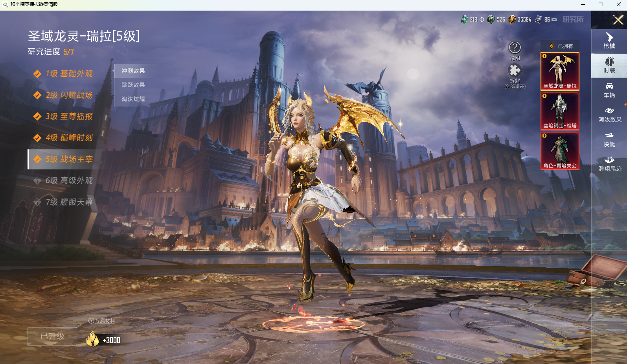Click the 拆解 puzzle piece icon
Screen dimensions: 627x364
[515, 71]
